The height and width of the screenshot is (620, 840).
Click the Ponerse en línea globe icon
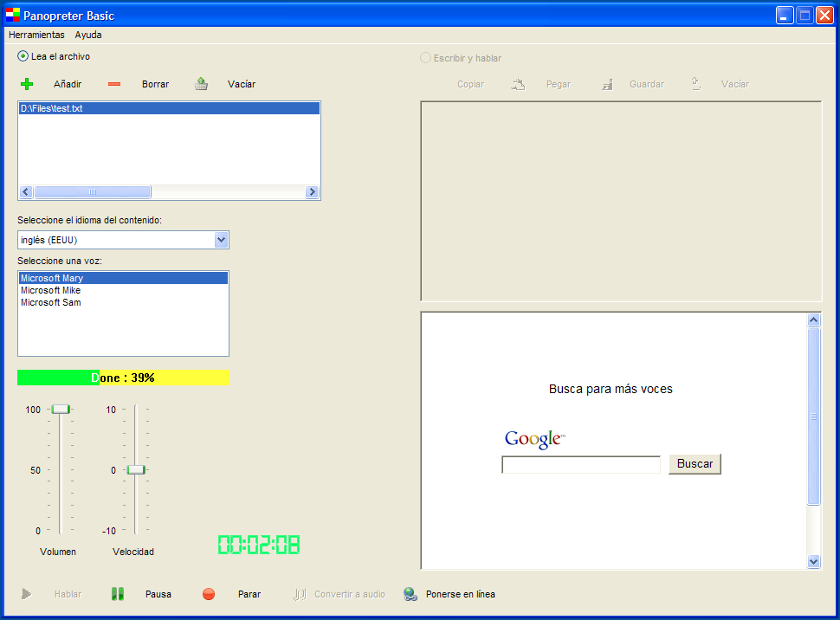410,594
